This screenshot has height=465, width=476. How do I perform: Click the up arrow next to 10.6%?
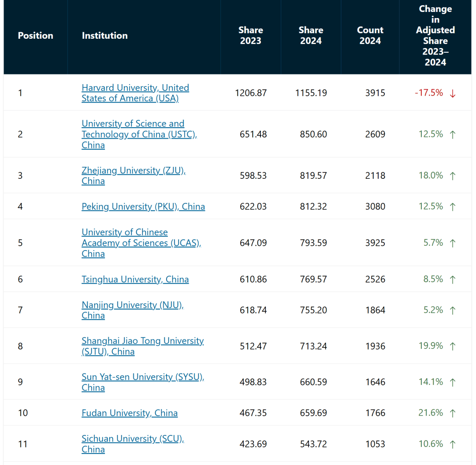[x=453, y=445]
